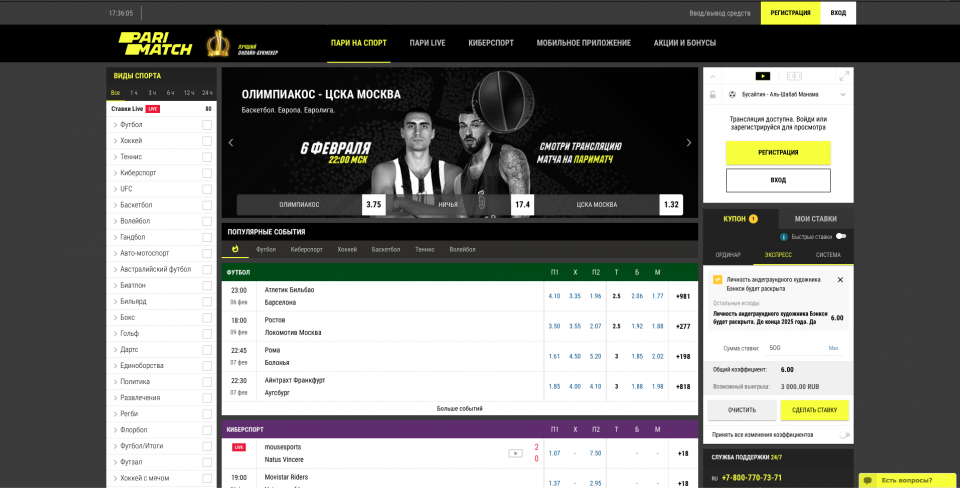Enable accepting all coefficient changes
The width and height of the screenshot is (960, 488).
845,435
